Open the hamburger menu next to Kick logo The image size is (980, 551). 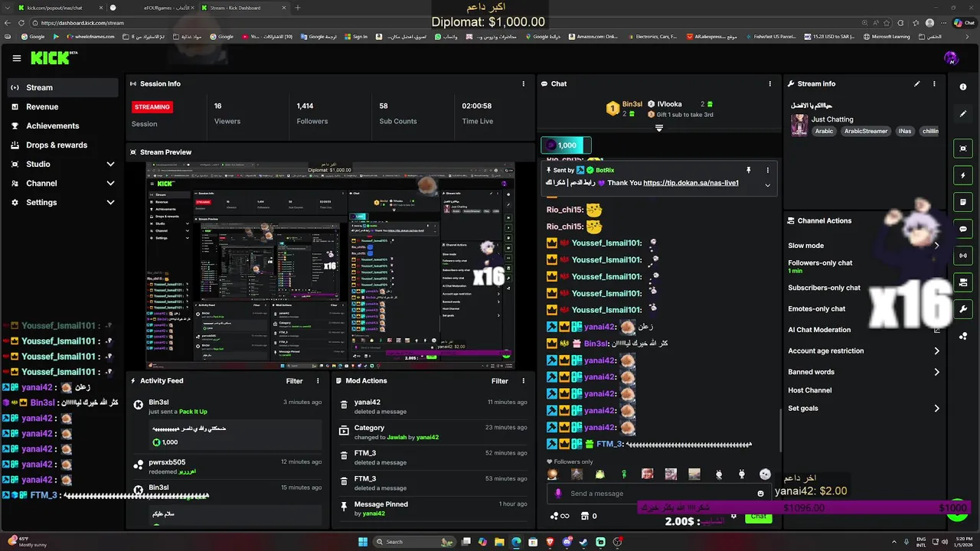17,58
